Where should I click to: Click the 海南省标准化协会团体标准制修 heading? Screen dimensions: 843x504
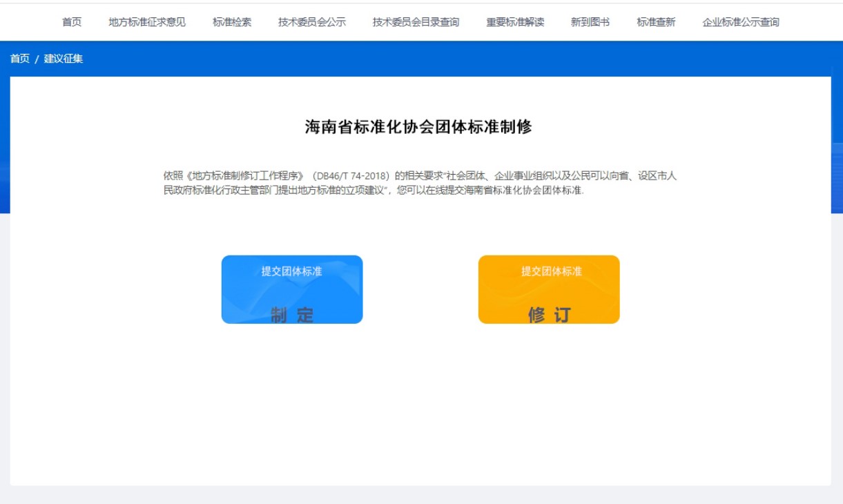[418, 127]
